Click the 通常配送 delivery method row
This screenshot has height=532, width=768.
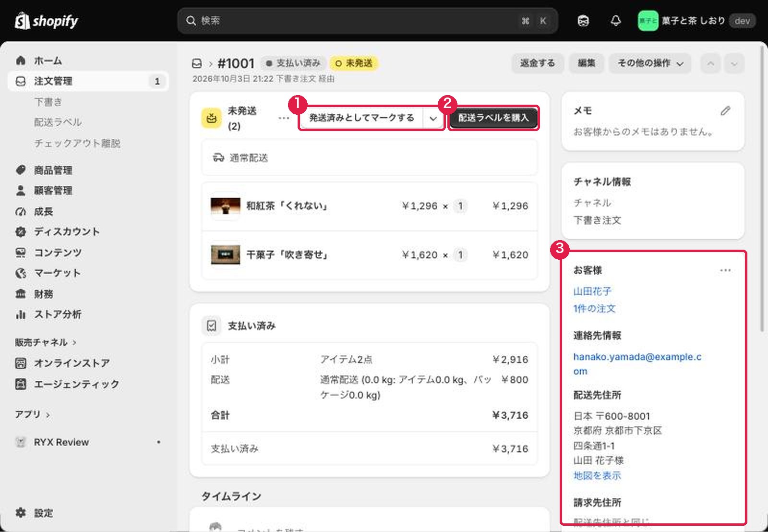[370, 157]
